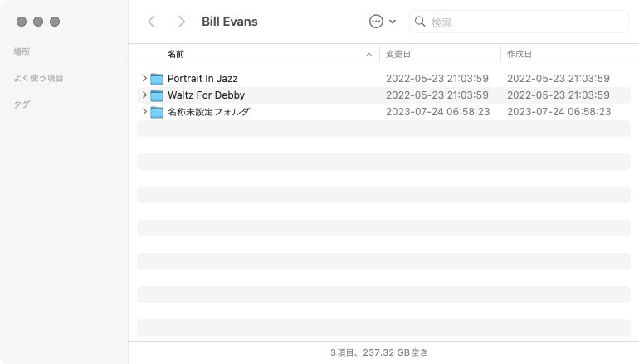The width and height of the screenshot is (639, 364).
Task: Click the forward navigation arrow
Action: point(181,22)
